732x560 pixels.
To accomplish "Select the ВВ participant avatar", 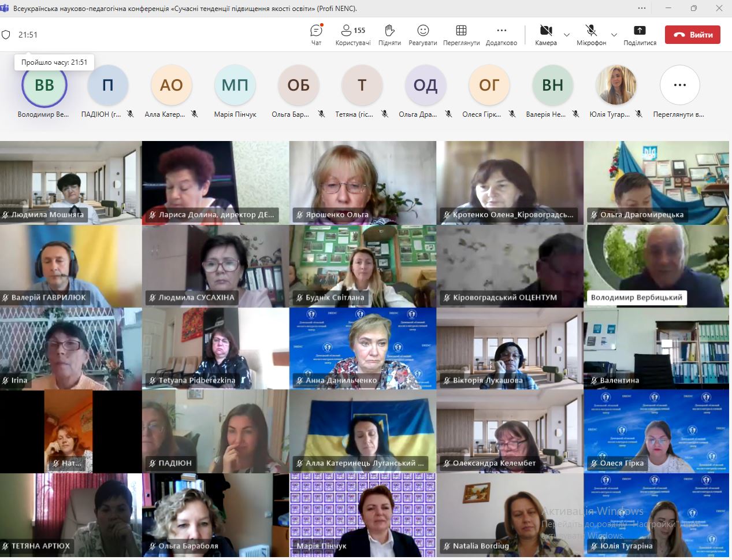I will pos(44,86).
